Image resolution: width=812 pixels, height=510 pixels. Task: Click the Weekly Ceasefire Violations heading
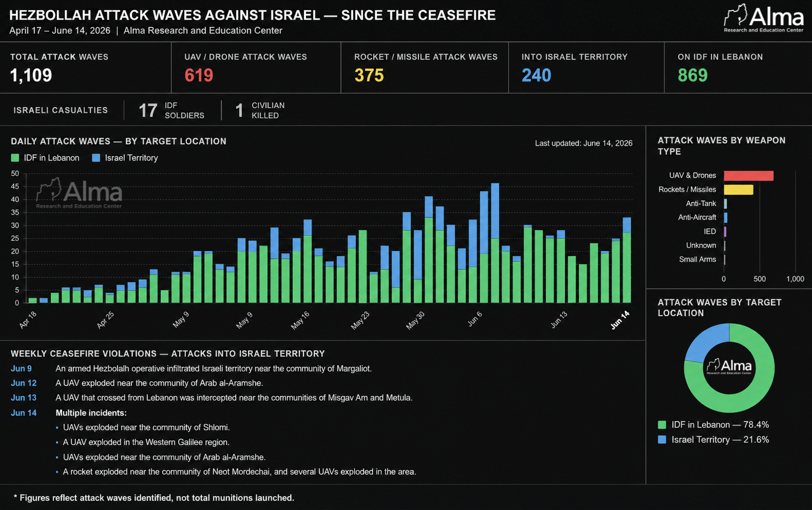(x=168, y=354)
